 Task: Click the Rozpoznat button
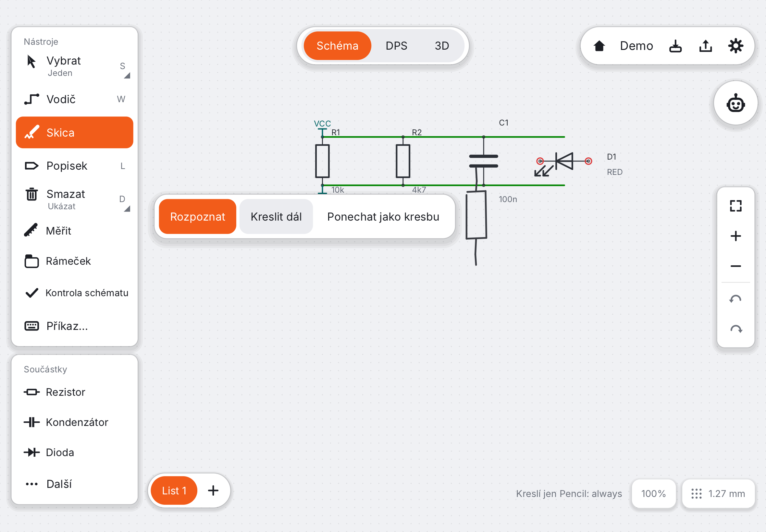pos(198,217)
